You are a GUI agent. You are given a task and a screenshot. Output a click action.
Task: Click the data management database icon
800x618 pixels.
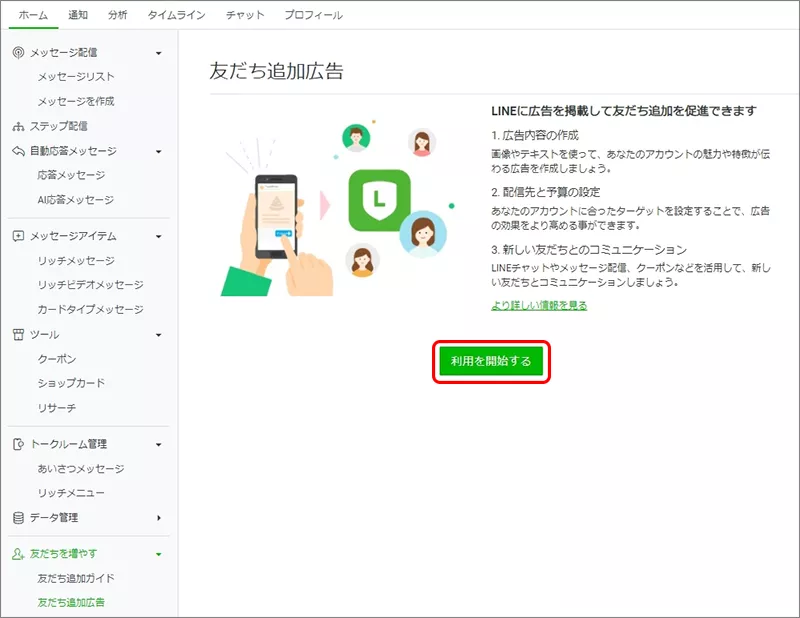pos(17,518)
